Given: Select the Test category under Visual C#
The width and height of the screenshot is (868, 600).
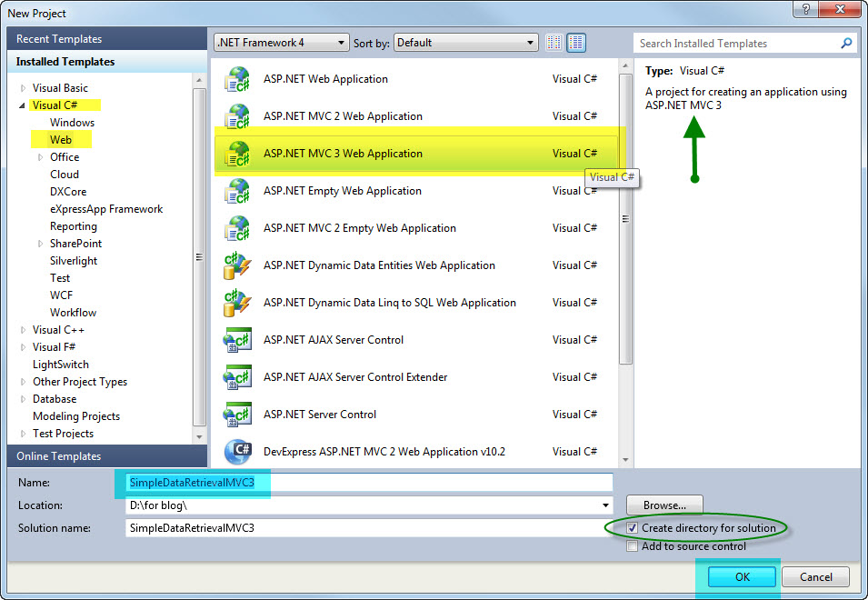Looking at the screenshot, I should click(x=60, y=278).
